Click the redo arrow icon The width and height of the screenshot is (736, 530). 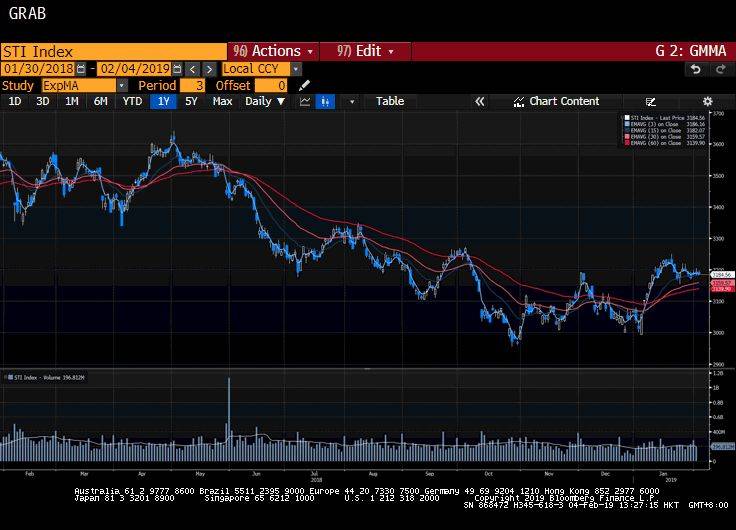pos(719,69)
